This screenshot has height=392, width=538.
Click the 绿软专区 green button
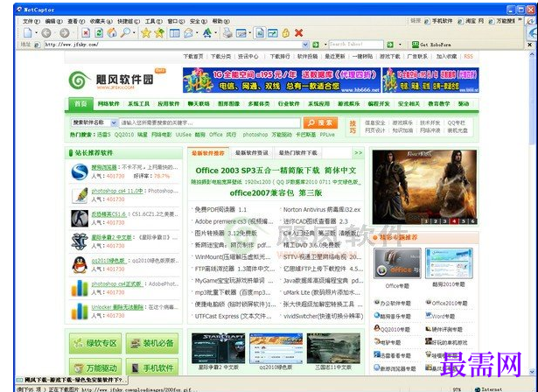point(95,343)
